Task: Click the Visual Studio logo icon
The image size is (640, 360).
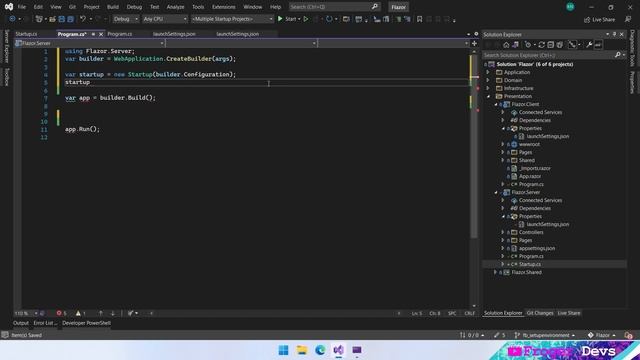Action: pos(9,7)
